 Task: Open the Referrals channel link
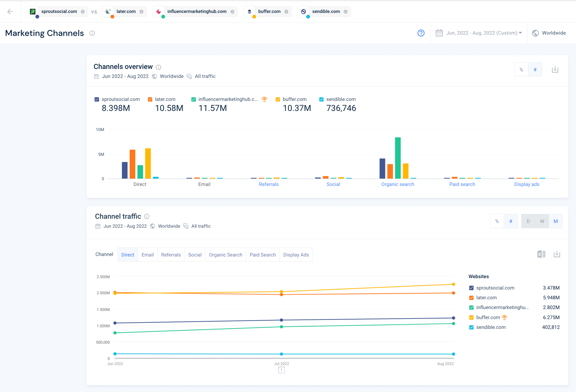tap(269, 184)
